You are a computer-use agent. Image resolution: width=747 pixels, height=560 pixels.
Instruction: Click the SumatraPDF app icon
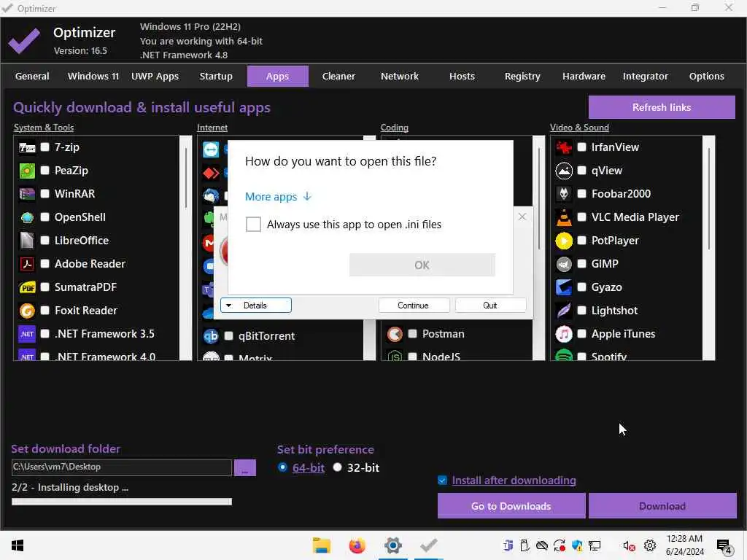pos(27,287)
